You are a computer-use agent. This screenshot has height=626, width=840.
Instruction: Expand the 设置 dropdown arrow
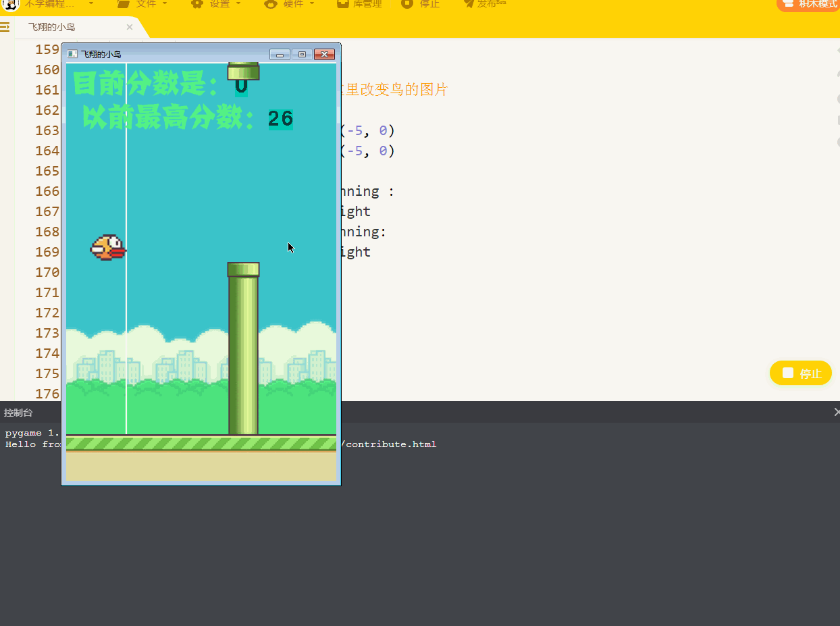[x=238, y=3]
